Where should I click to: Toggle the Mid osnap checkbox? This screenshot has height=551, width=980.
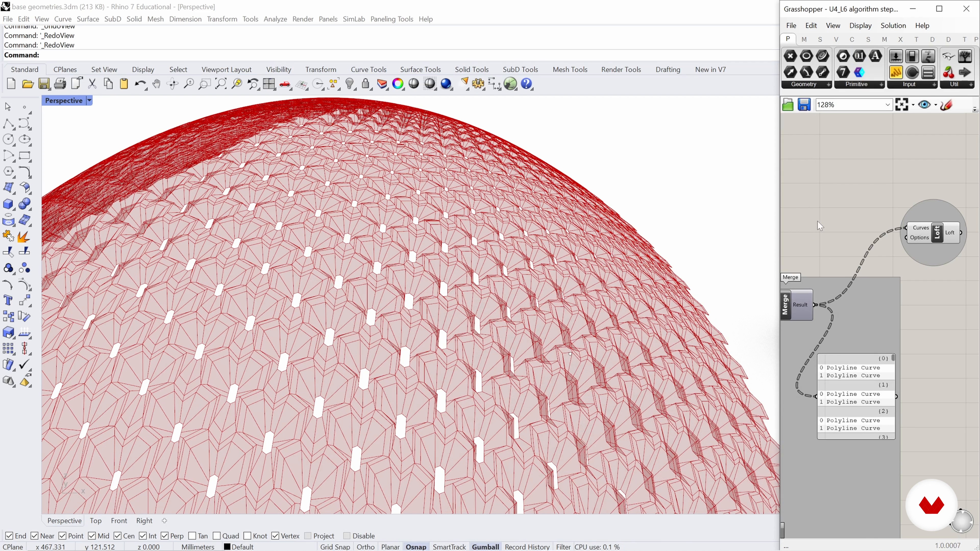tap(92, 535)
